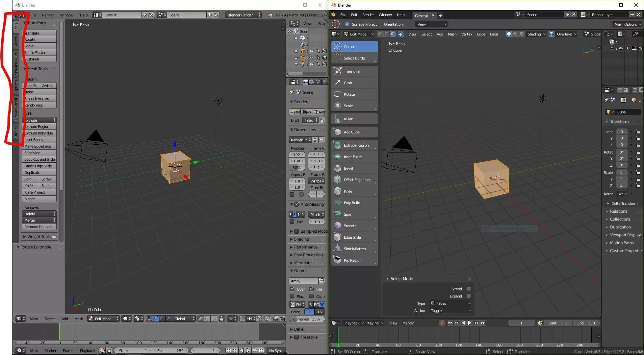This screenshot has width=644, height=355.
Task: Select the Poly Build tool icon
Action: tap(338, 202)
